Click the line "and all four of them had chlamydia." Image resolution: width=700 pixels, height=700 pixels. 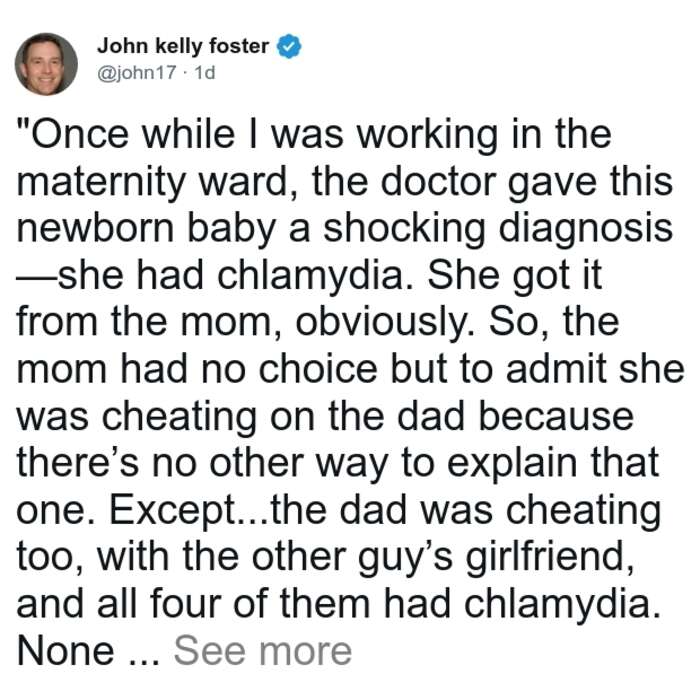click(338, 605)
